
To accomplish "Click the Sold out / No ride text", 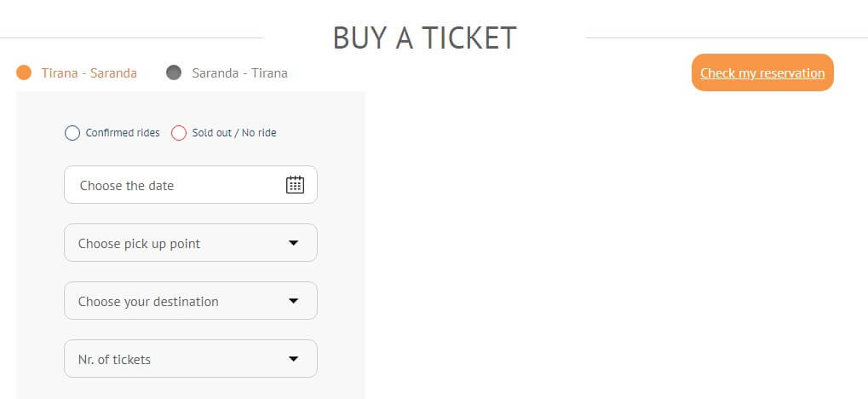I will (234, 133).
